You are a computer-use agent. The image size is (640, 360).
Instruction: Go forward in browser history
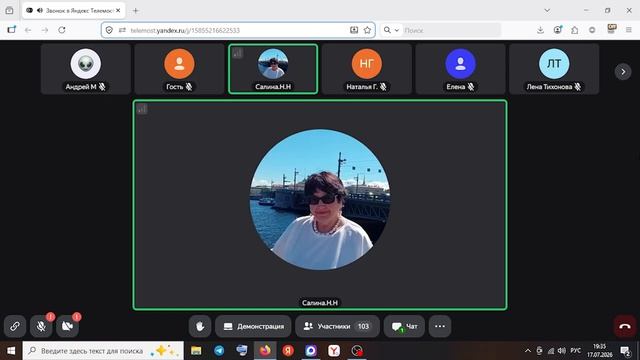[x=45, y=30]
